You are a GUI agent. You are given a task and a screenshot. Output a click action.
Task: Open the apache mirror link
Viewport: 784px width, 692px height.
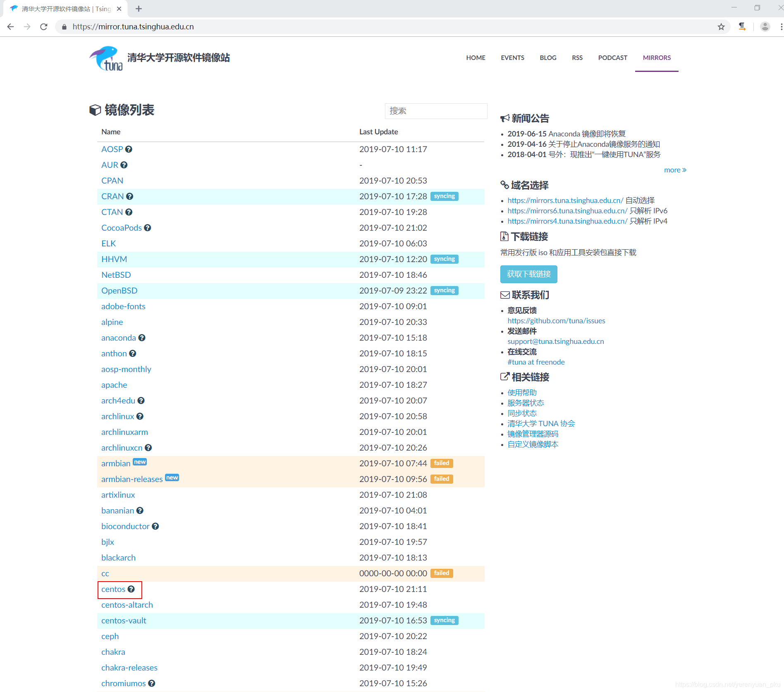click(114, 385)
